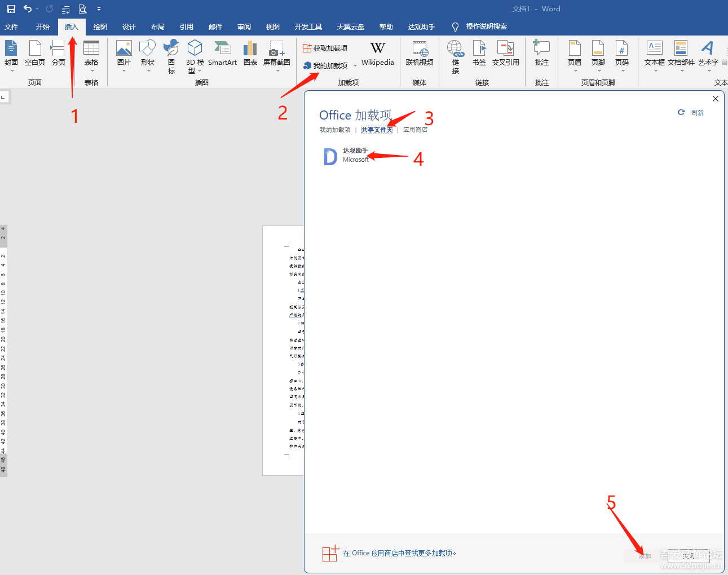This screenshot has height=575, width=728.
Task: Open the undo history dropdown arrow
Action: [37, 9]
